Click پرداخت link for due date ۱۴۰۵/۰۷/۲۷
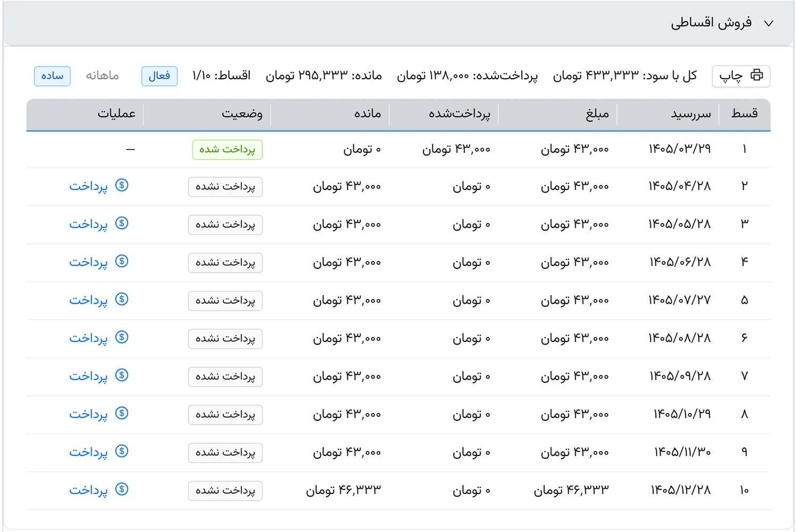Screen dimensions: 797x532 coord(88,301)
